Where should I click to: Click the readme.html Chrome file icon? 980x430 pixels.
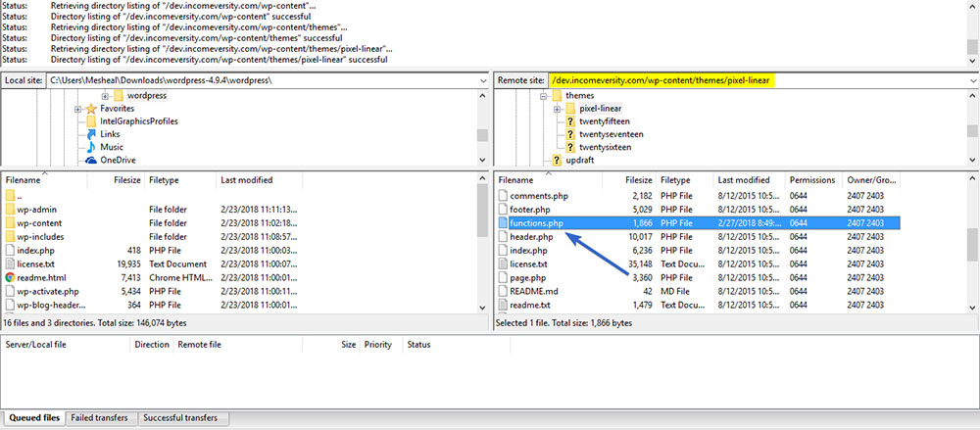tap(11, 277)
